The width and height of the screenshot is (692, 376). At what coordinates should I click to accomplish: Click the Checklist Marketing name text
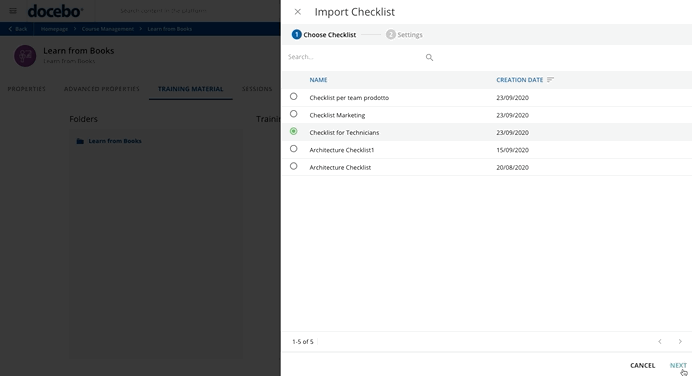pos(337,115)
